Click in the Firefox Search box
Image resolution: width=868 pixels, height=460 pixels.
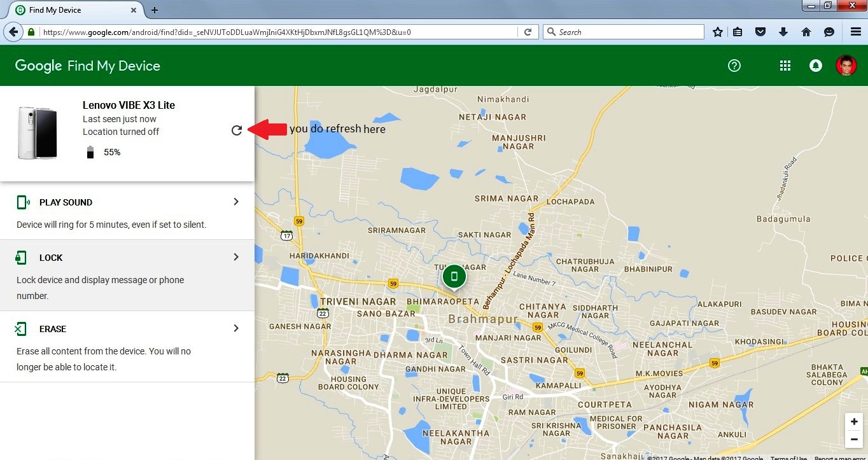tap(627, 32)
